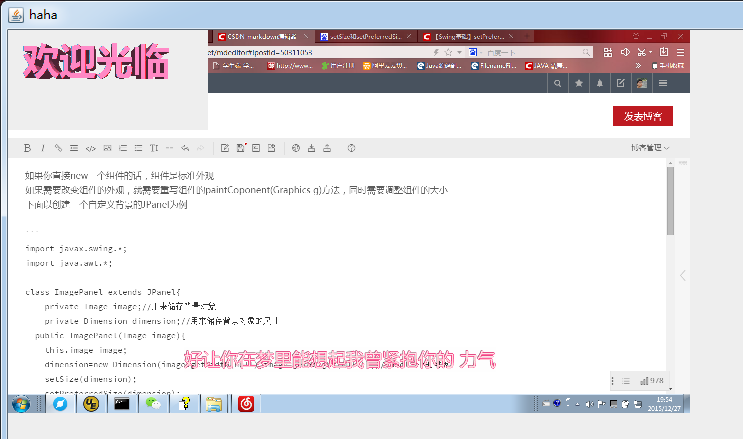Viewport: 743px width, 439px height.
Task: Click the outline list icon near word count
Action: (x=626, y=381)
